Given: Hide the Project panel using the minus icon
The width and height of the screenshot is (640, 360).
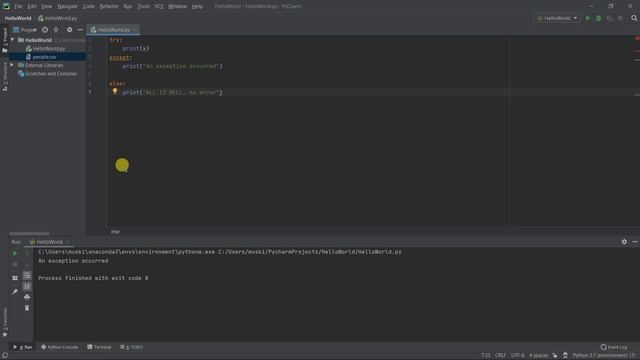Looking at the screenshot, I should [80, 30].
